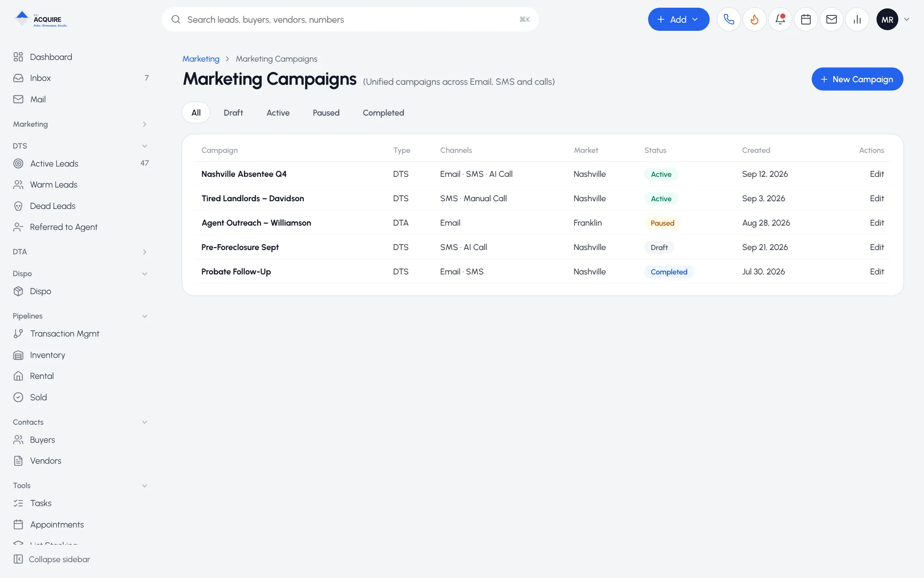Viewport: 924px width, 578px height.
Task: Collapse the Contacts section
Action: pos(80,422)
